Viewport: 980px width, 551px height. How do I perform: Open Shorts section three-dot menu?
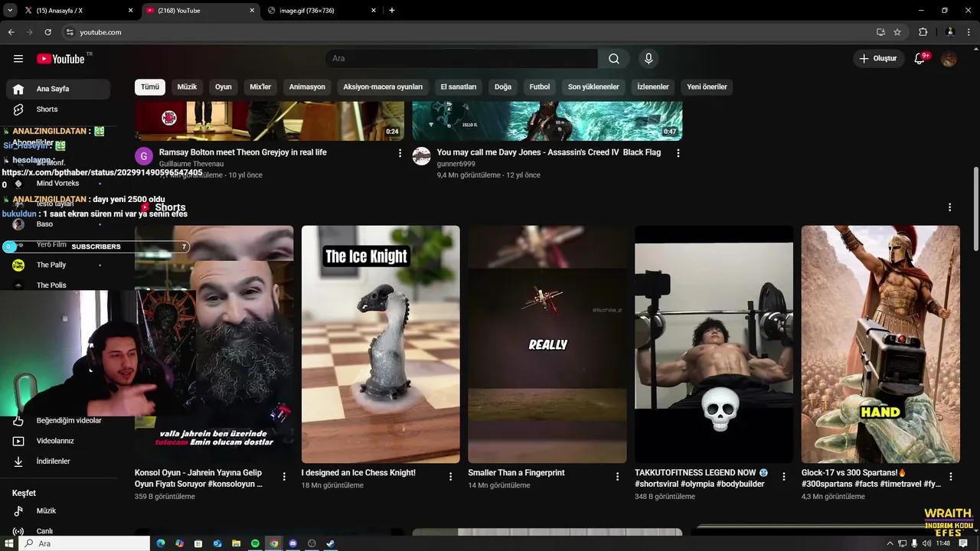(x=950, y=207)
